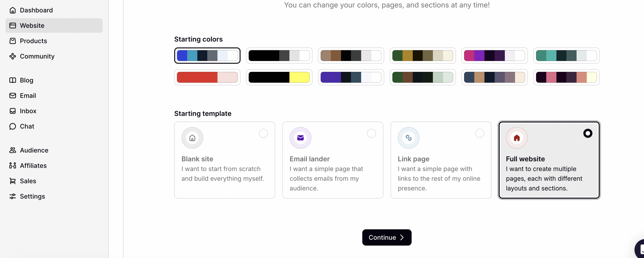Open the Dashboard via its home icon
The width and height of the screenshot is (644, 258).
(13, 10)
